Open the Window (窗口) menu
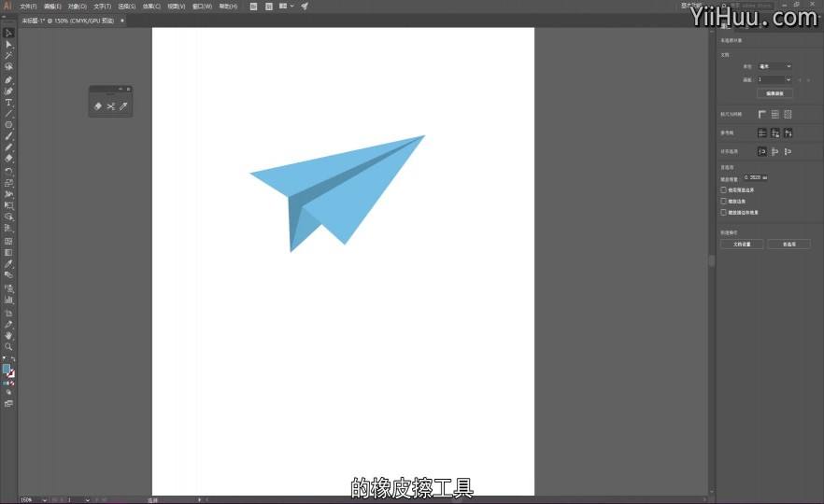This screenshot has height=504, width=824. click(202, 7)
